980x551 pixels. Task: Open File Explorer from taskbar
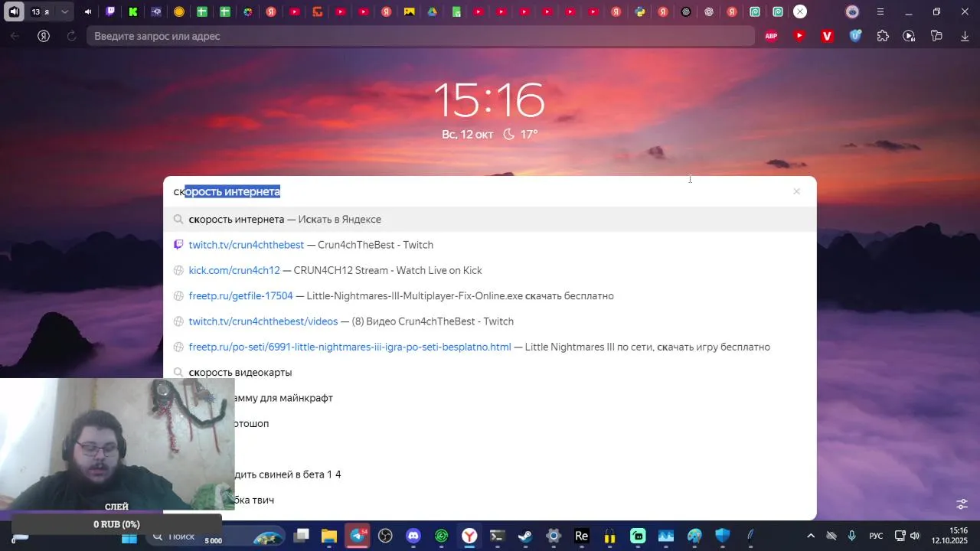pos(329,536)
